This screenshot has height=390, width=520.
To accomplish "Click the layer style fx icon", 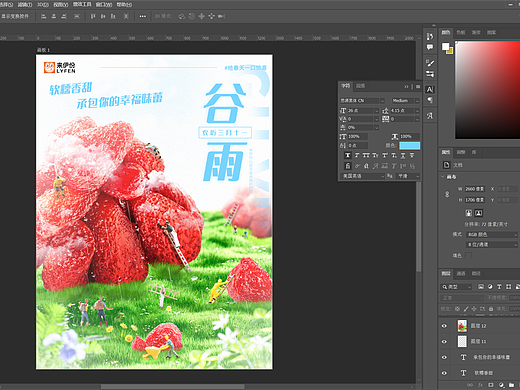I will tap(480, 385).
